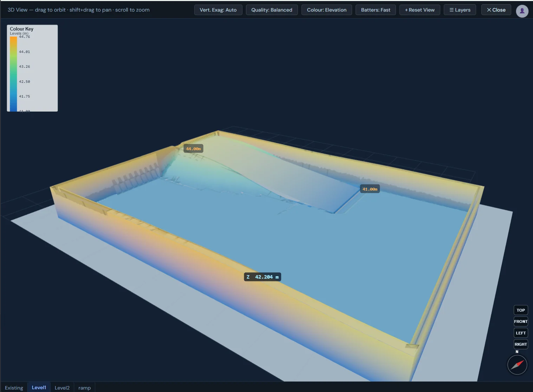Image resolution: width=533 pixels, height=392 pixels.
Task: Click the 44.01 colour key value
Action: 25,52
